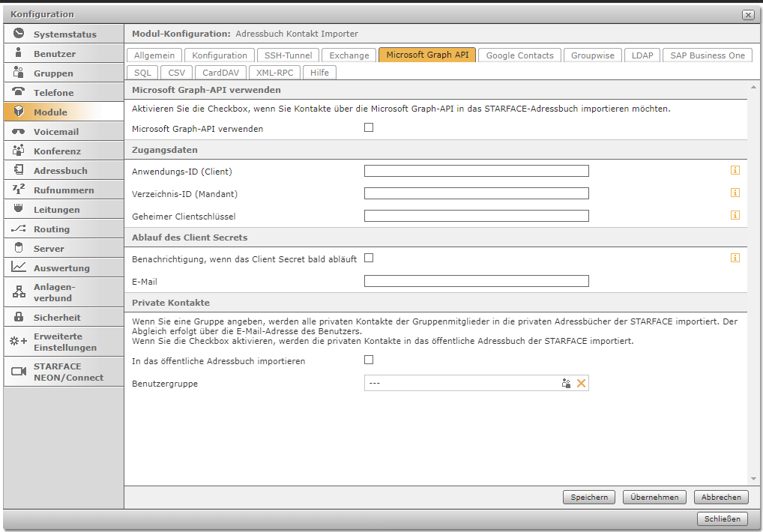
Task: Open the SAP Business One tab
Action: 708,55
